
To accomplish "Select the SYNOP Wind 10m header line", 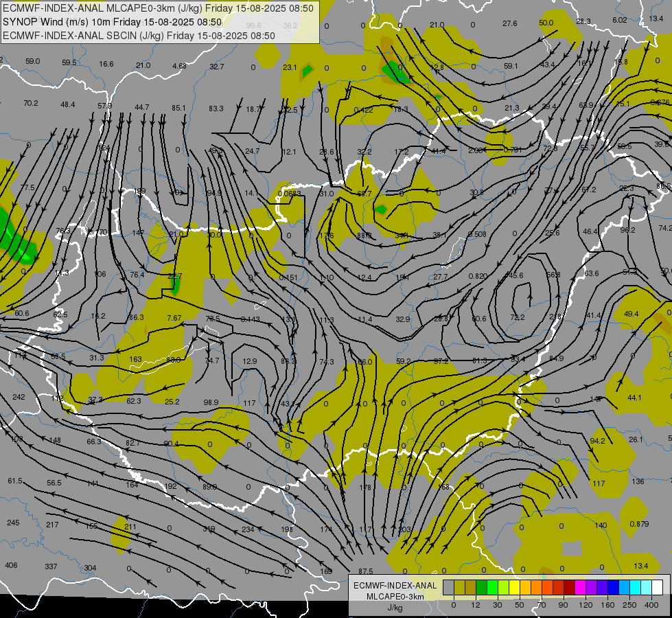I will point(113,22).
